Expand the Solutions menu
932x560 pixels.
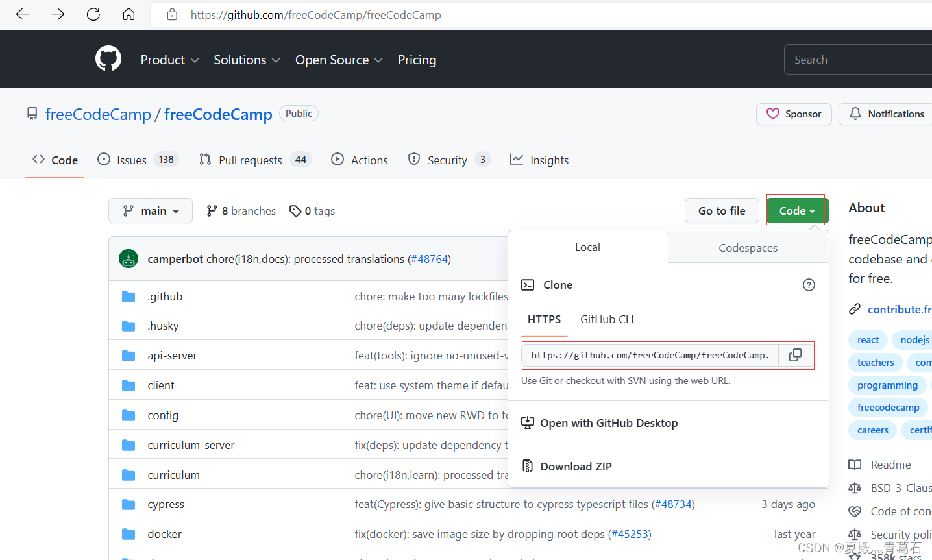247,60
